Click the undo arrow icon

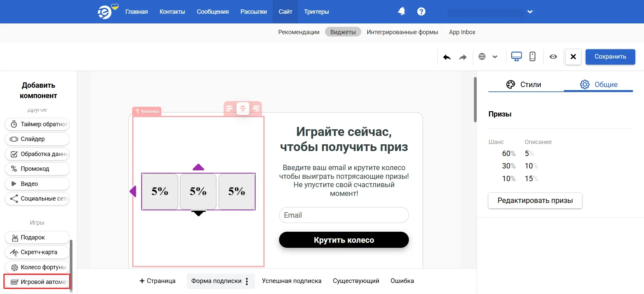point(447,57)
